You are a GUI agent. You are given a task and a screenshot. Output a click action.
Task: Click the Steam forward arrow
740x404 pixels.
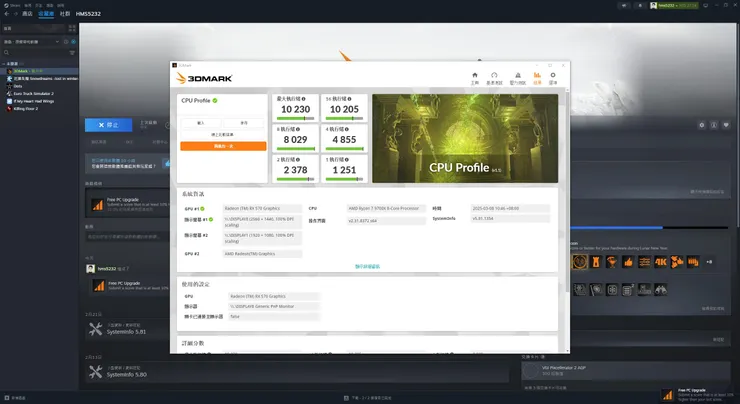pyautogui.click(x=16, y=14)
